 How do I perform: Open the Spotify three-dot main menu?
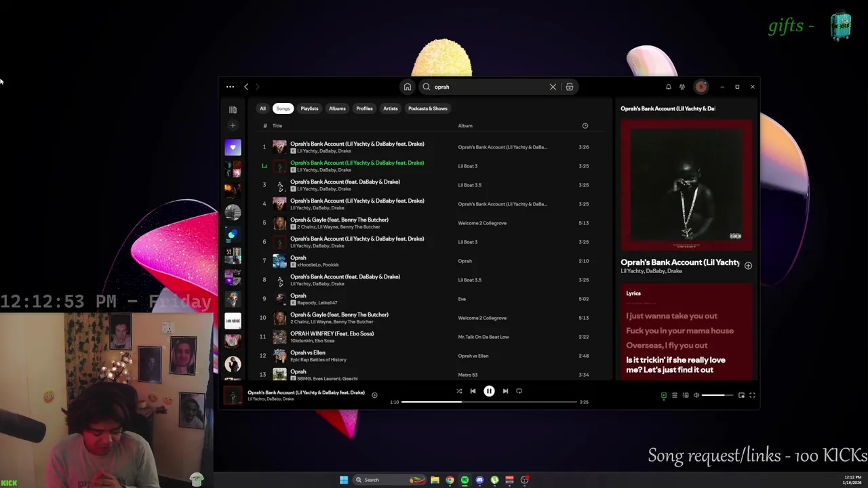pyautogui.click(x=230, y=87)
